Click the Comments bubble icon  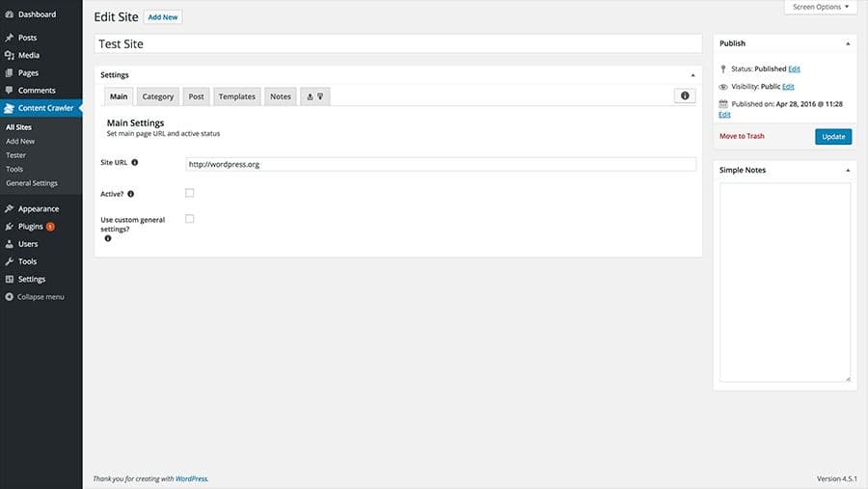(x=9, y=91)
